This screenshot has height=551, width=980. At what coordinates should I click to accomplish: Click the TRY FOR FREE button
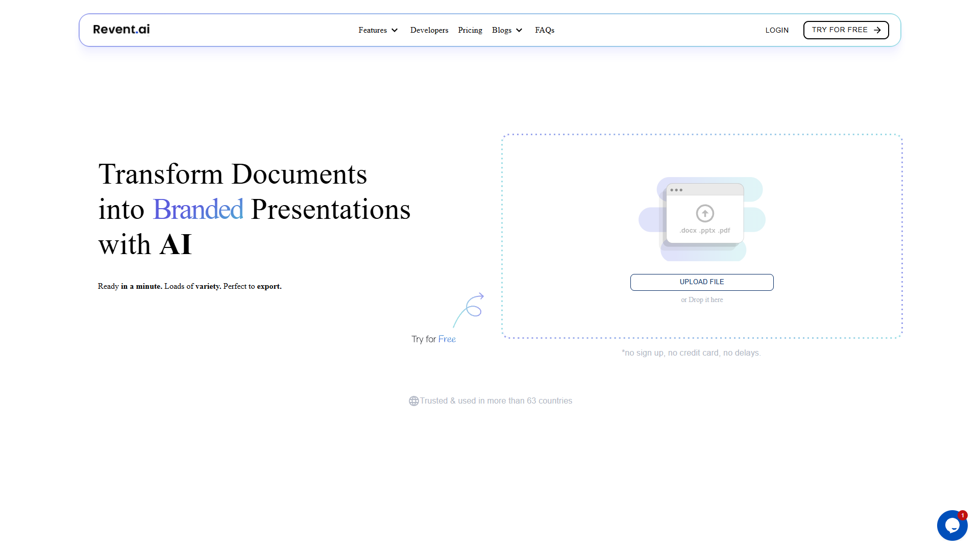pyautogui.click(x=846, y=30)
